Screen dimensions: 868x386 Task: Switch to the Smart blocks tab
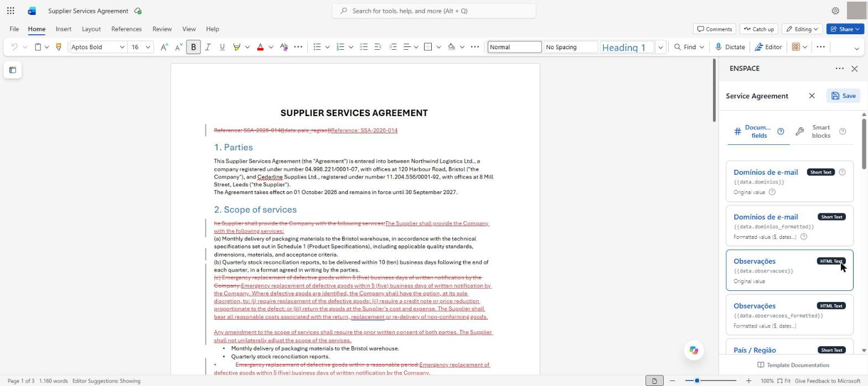[821, 131]
